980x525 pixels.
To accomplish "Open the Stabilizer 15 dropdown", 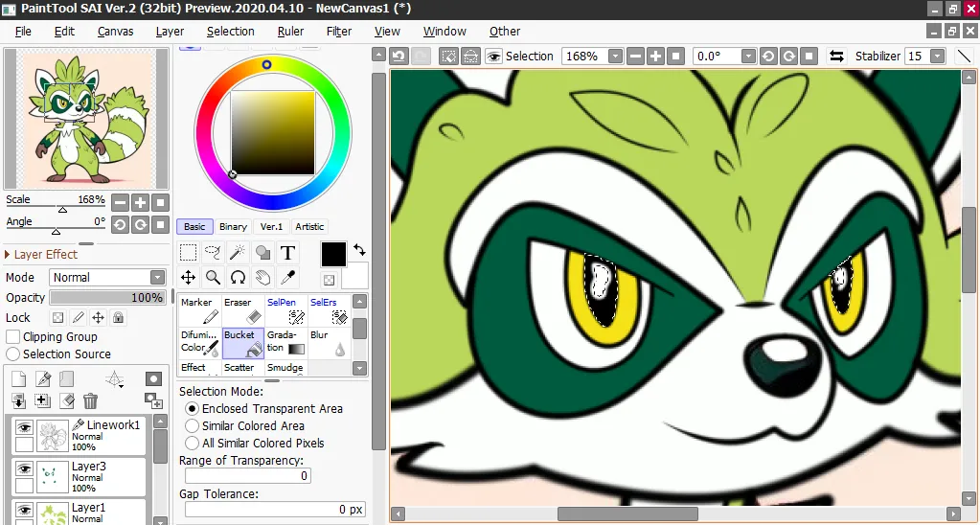I will [x=937, y=57].
